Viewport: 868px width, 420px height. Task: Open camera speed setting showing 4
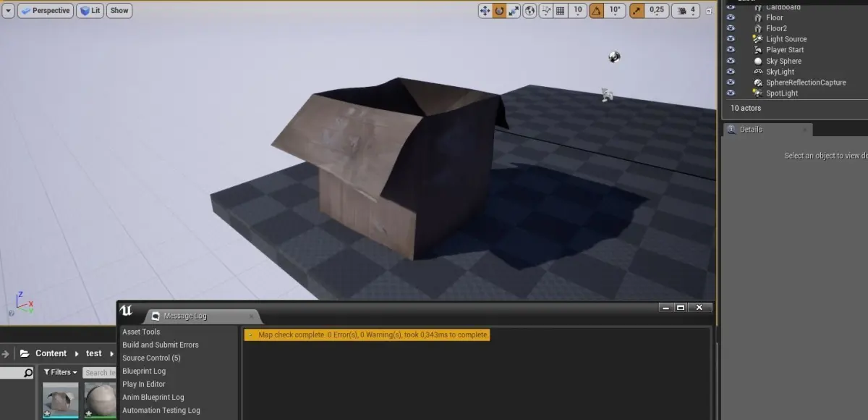pos(686,11)
